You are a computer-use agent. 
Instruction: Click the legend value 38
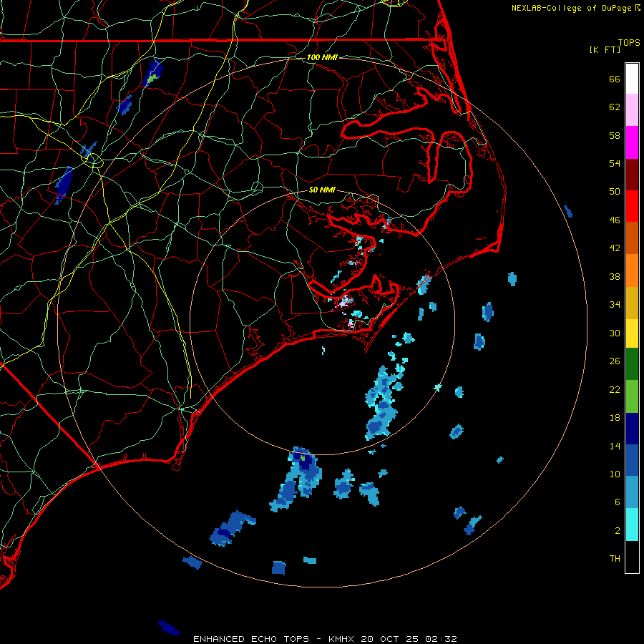tap(615, 277)
